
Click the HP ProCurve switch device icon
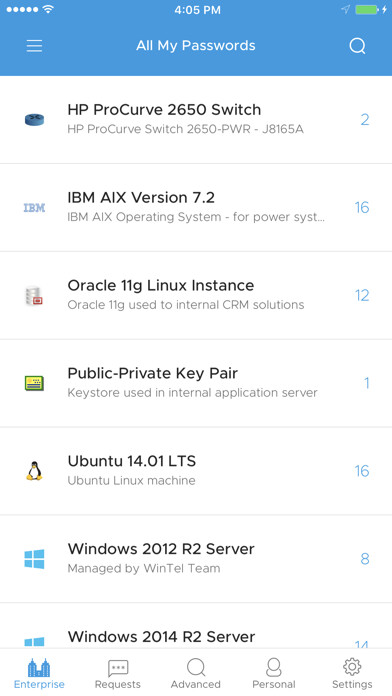coord(34,119)
